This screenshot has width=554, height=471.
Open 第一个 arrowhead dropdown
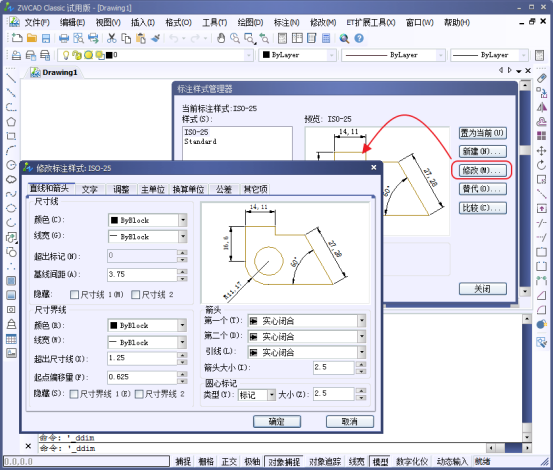coord(362,321)
